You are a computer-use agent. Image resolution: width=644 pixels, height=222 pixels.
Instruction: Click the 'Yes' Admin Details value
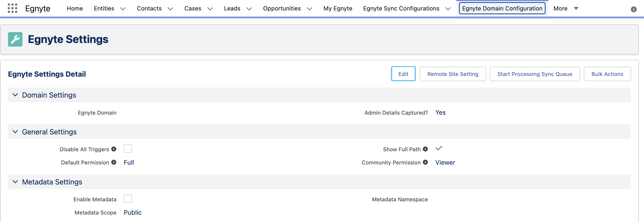440,112
